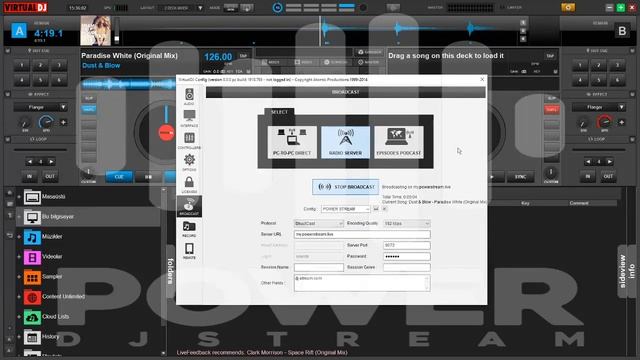The image size is (640, 360).
Task: Click the Videolar video icon
Action: (x=32, y=257)
